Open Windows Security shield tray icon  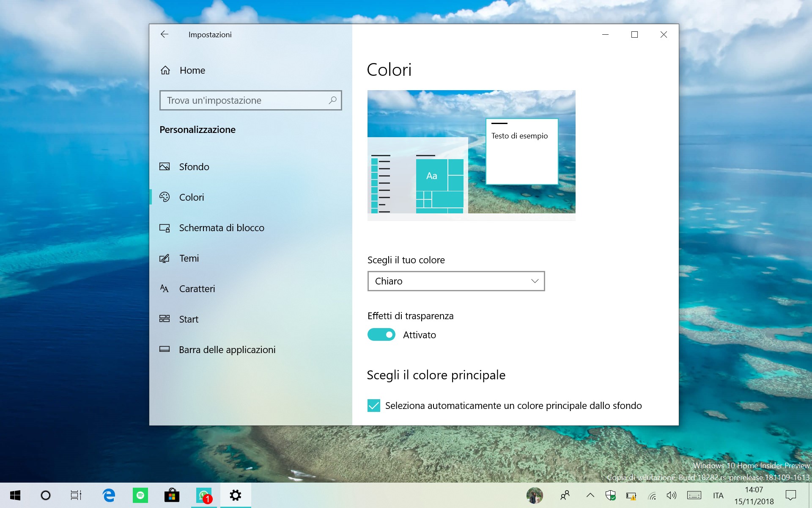(x=610, y=495)
